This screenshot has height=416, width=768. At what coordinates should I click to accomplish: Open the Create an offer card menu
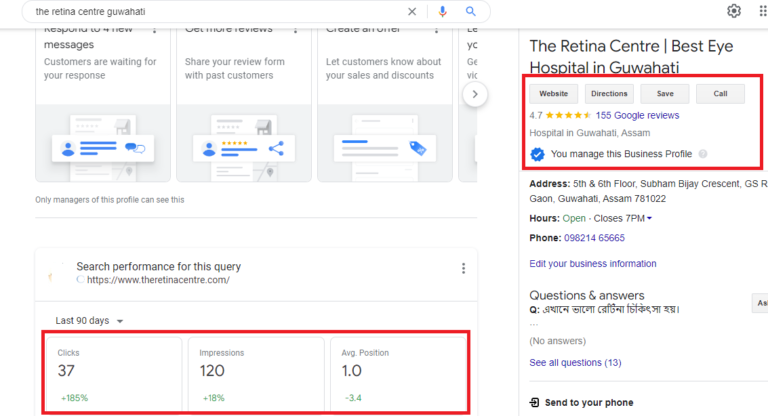pos(435,30)
